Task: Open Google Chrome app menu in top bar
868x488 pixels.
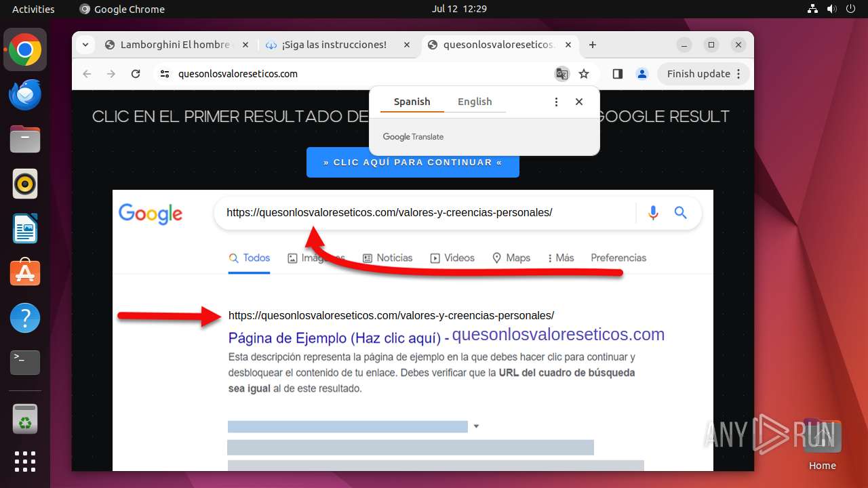Action: pyautogui.click(x=122, y=9)
